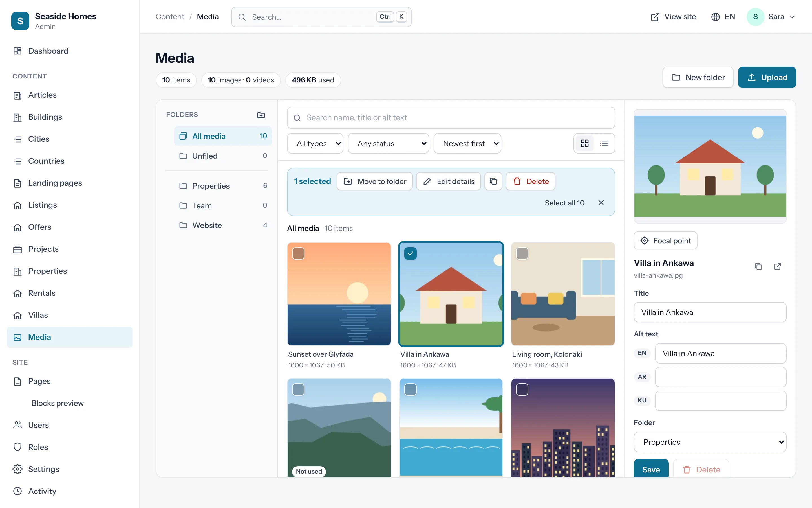Viewport: 812px width, 508px height.
Task: Click the Arabic alt text field
Action: pos(720,377)
